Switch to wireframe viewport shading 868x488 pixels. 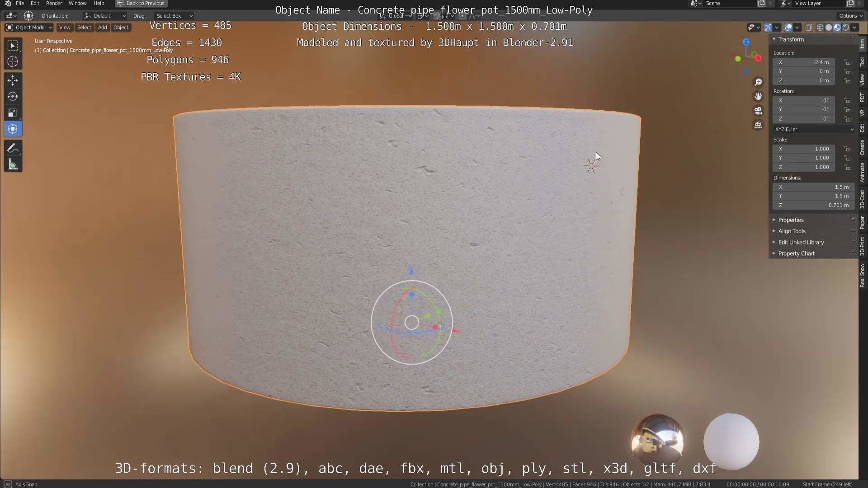point(820,28)
